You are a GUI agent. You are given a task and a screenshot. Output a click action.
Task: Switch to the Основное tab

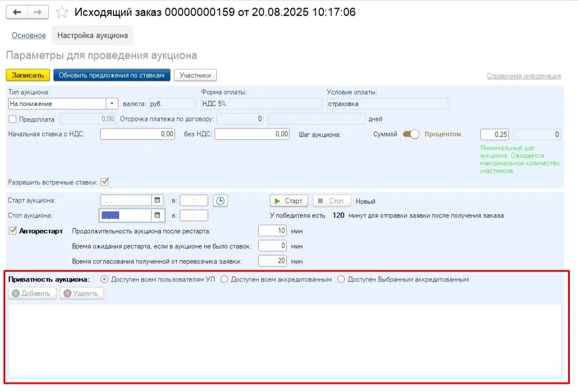[x=28, y=35]
